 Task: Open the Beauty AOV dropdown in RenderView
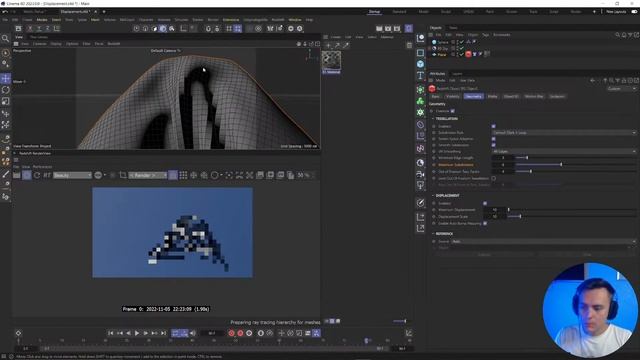(72, 175)
